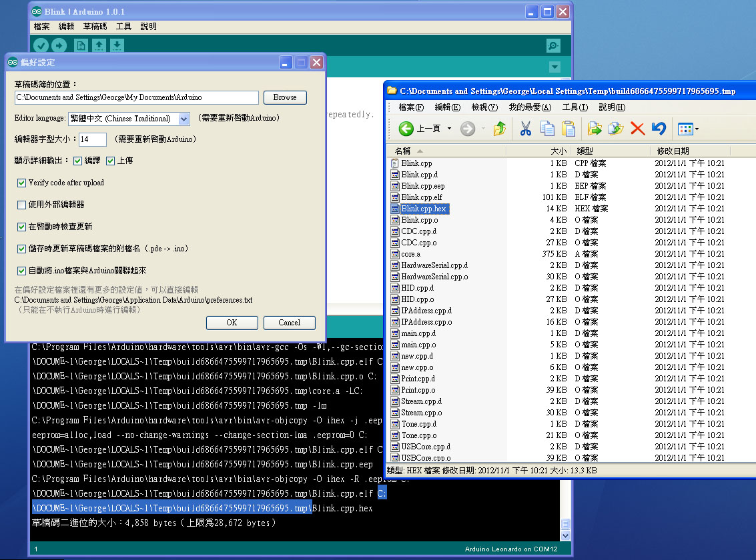Open the Explorer 我的最愛(A) menu
The image size is (756, 560).
[530, 107]
